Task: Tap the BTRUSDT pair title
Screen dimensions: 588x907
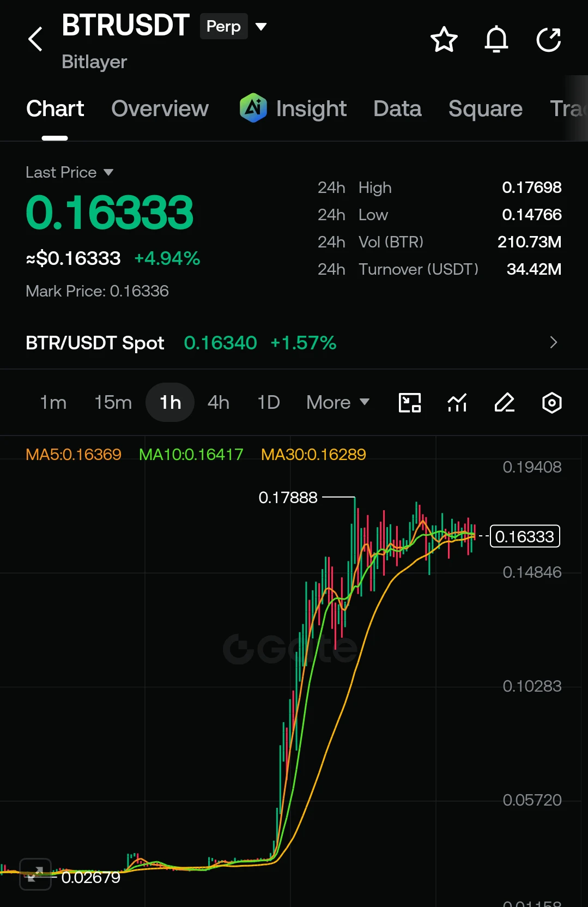Action: pyautogui.click(x=125, y=25)
